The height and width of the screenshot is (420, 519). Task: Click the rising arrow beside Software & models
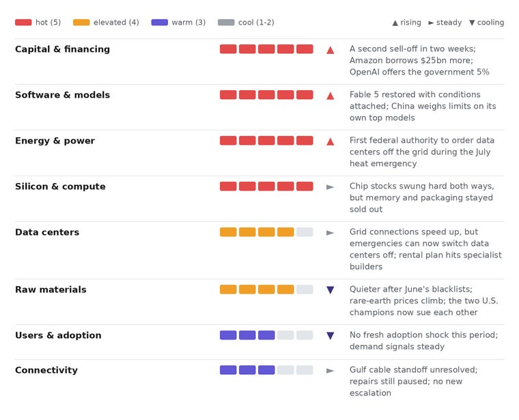[x=330, y=96]
